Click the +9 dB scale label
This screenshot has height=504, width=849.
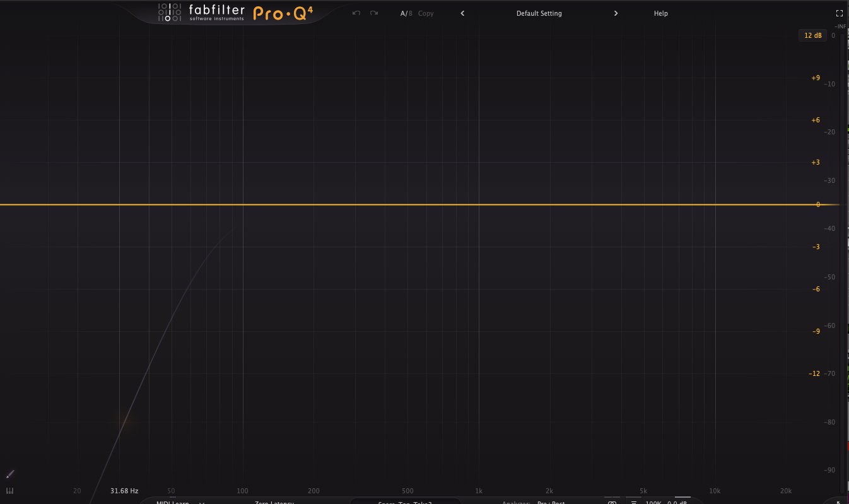[x=816, y=78]
